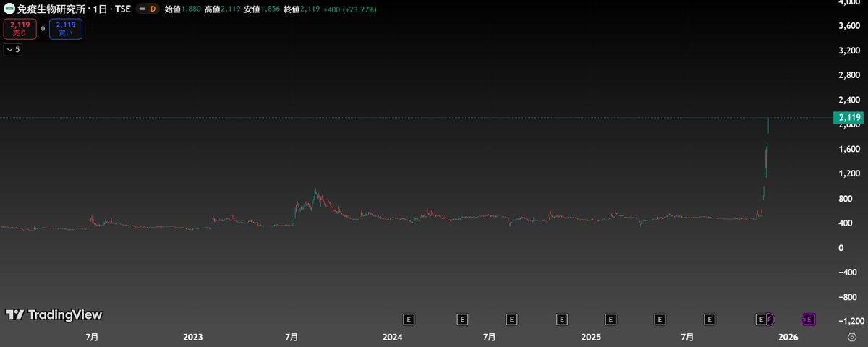This screenshot has height=347, width=868.
Task: Click the +400 (+23.27%) change text
Action: pos(349,9)
